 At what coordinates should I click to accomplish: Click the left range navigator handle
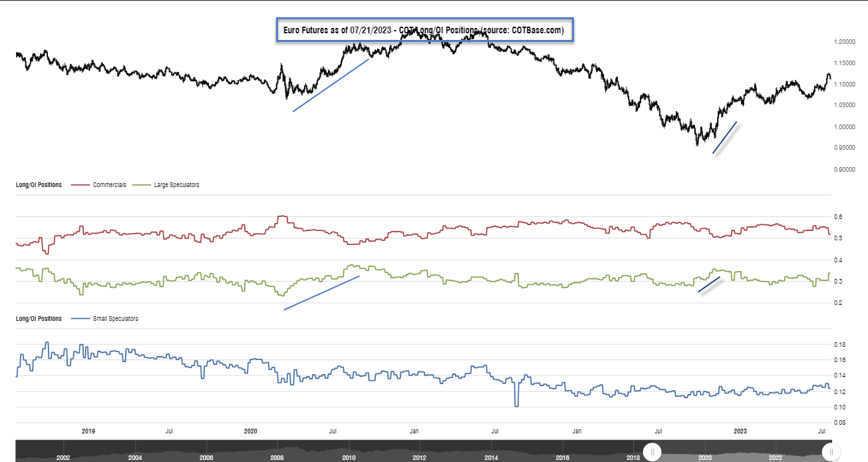652,452
